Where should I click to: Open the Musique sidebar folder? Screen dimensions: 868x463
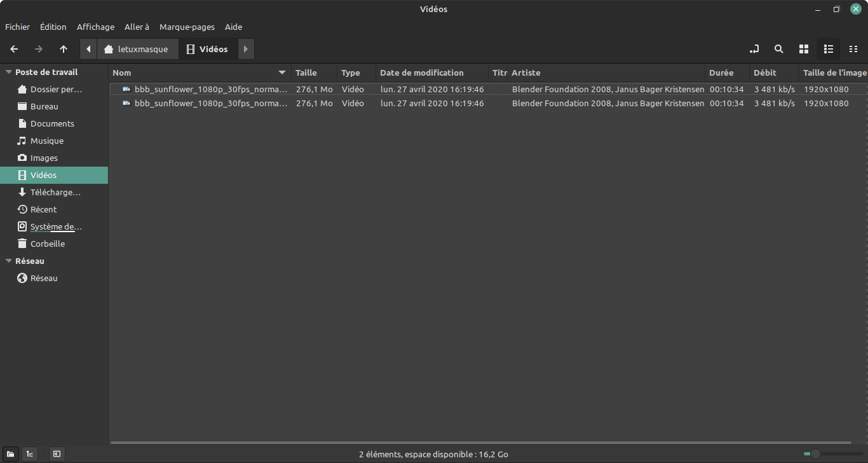point(46,141)
